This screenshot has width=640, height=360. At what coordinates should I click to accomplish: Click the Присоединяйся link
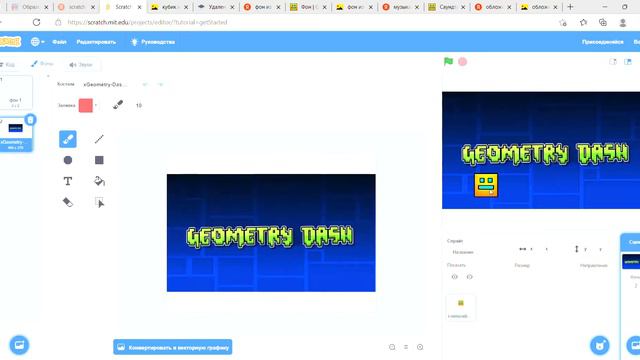click(602, 42)
